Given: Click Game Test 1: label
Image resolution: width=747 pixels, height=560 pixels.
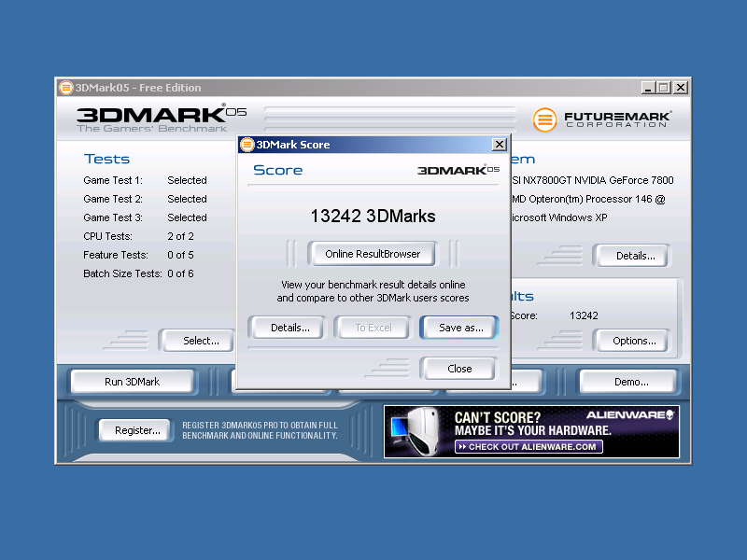Looking at the screenshot, I should pyautogui.click(x=113, y=180).
